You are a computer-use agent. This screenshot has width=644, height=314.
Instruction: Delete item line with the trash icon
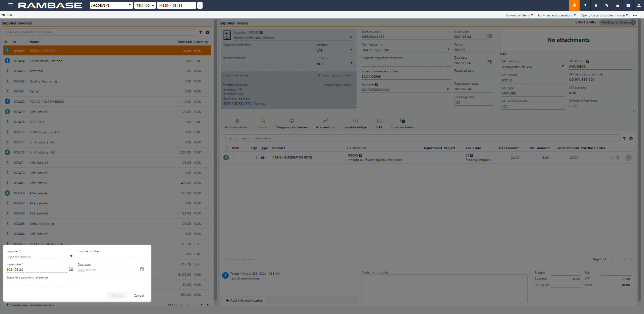[618, 158]
